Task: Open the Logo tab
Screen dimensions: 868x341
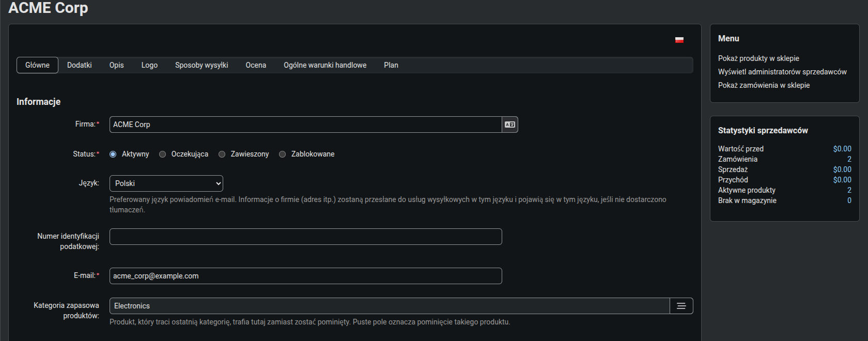Action: click(x=149, y=65)
